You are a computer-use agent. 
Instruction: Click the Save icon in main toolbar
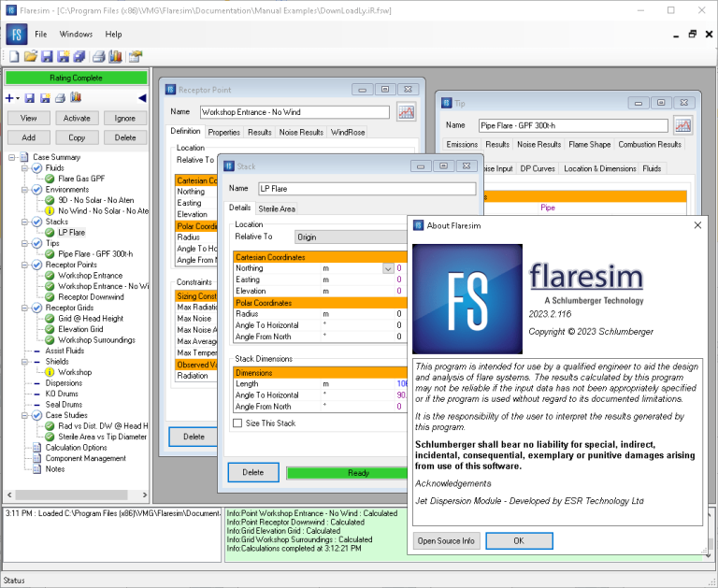tap(47, 56)
